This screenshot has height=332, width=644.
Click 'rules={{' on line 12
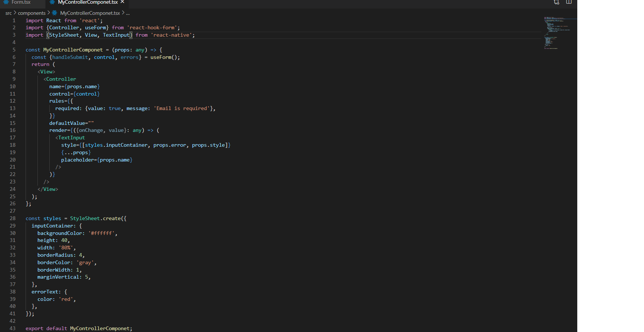[x=61, y=101]
